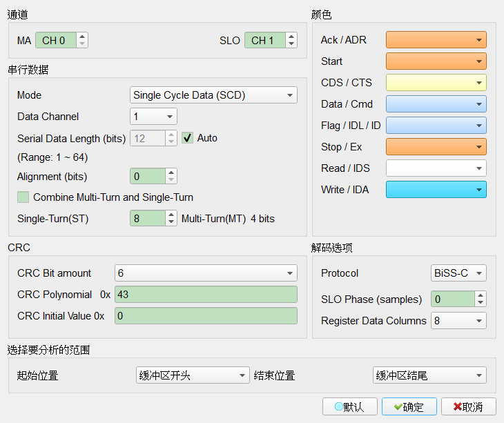This screenshot has height=423, width=504.
Task: Open Ack / ADR color picker
Action: [436, 40]
